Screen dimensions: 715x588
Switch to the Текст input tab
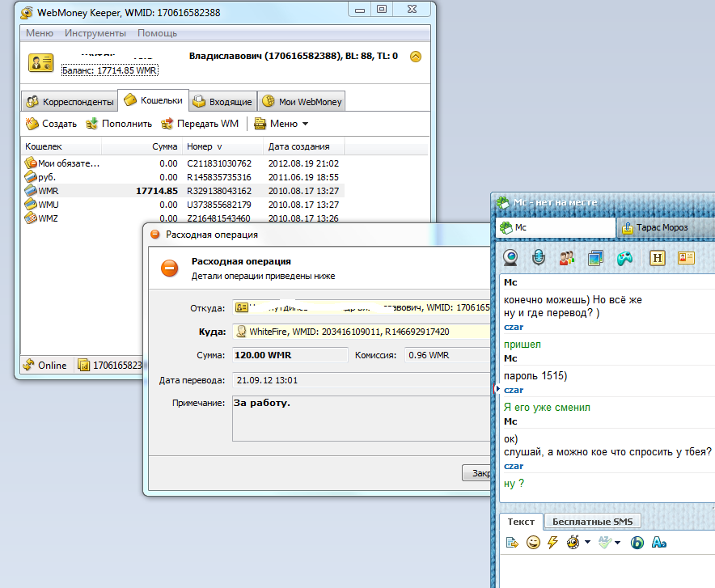521,522
